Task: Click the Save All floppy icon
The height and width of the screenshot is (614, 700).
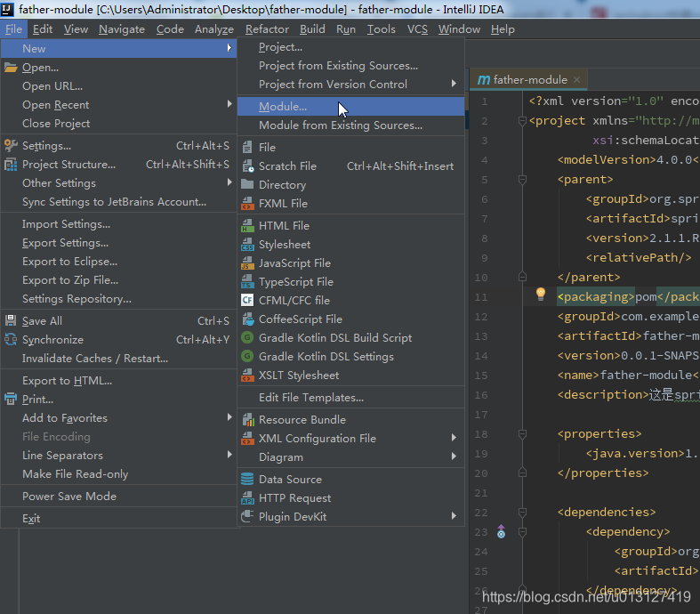Action: pyautogui.click(x=11, y=320)
